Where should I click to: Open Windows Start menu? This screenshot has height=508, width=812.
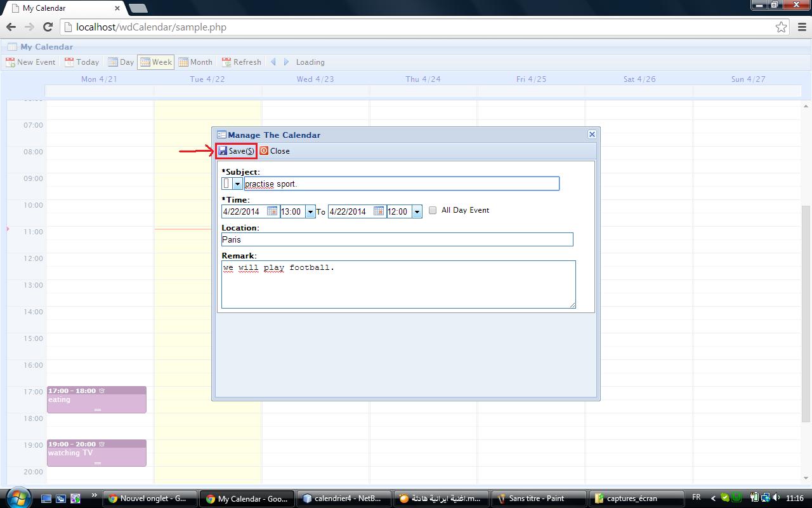pos(17,498)
